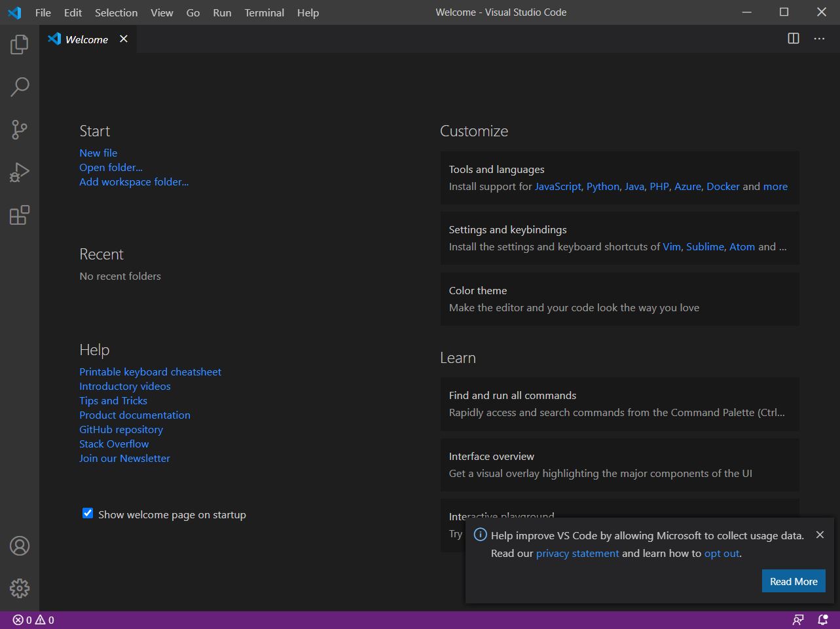The image size is (840, 629).
Task: Open the Help menu
Action: (308, 12)
